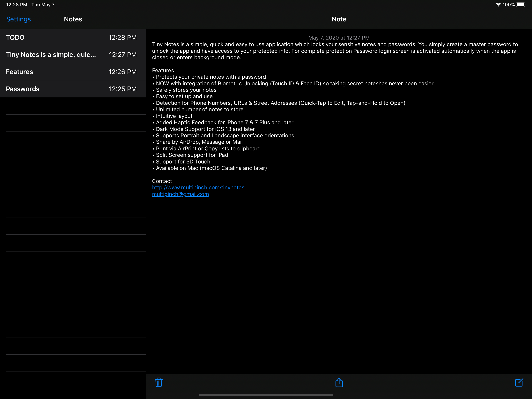Tap the home indicator bar at the bottom
Image resolution: width=532 pixels, height=399 pixels.
pos(266,395)
